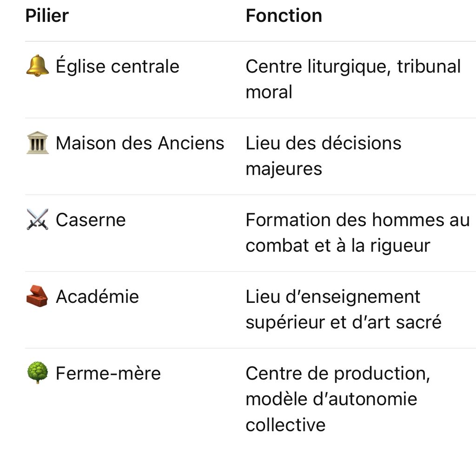Select the Académie label

(x=97, y=296)
